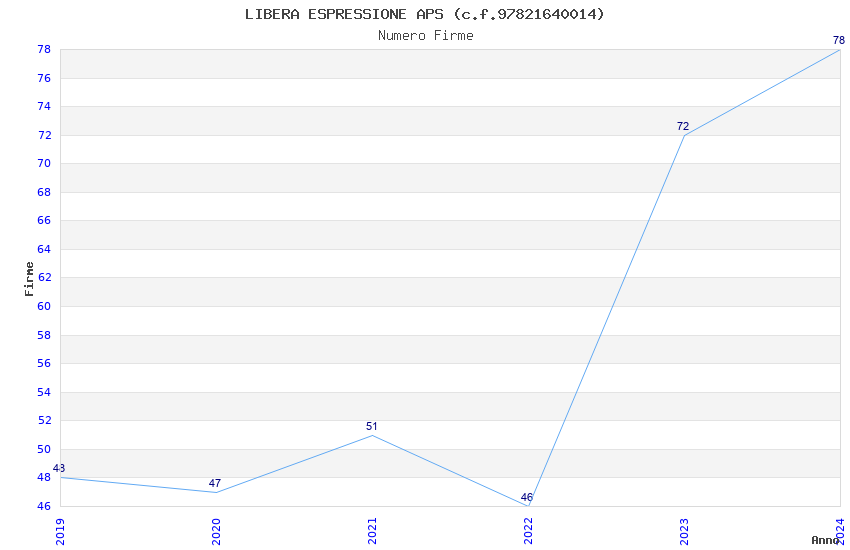Click the Firme y-axis label
850x550 pixels.
[x=29, y=279]
